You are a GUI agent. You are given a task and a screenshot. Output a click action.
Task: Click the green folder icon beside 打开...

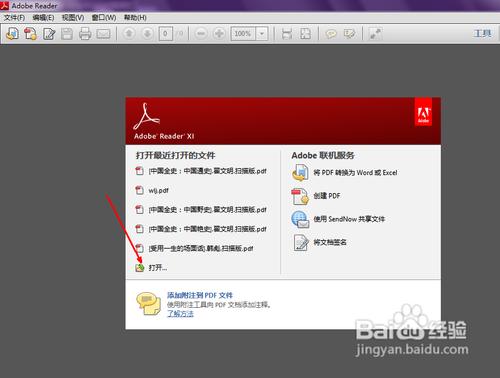coord(140,268)
